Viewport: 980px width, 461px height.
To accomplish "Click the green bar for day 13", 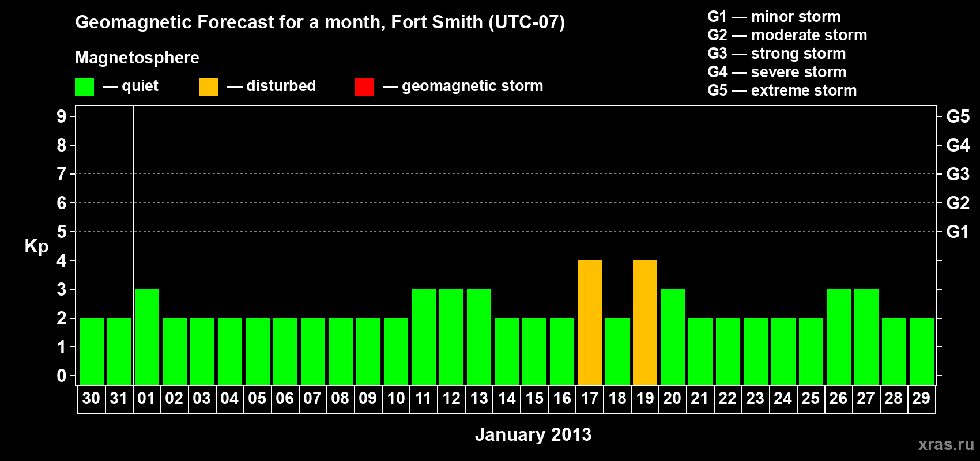I will pyautogui.click(x=479, y=337).
